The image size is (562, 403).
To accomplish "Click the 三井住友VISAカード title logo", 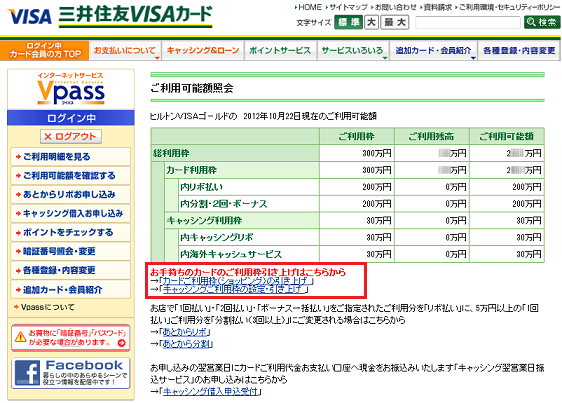I will pyautogui.click(x=135, y=16).
